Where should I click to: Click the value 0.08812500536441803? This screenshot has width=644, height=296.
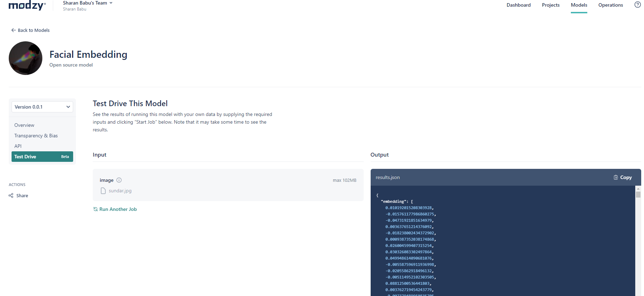pos(407,283)
